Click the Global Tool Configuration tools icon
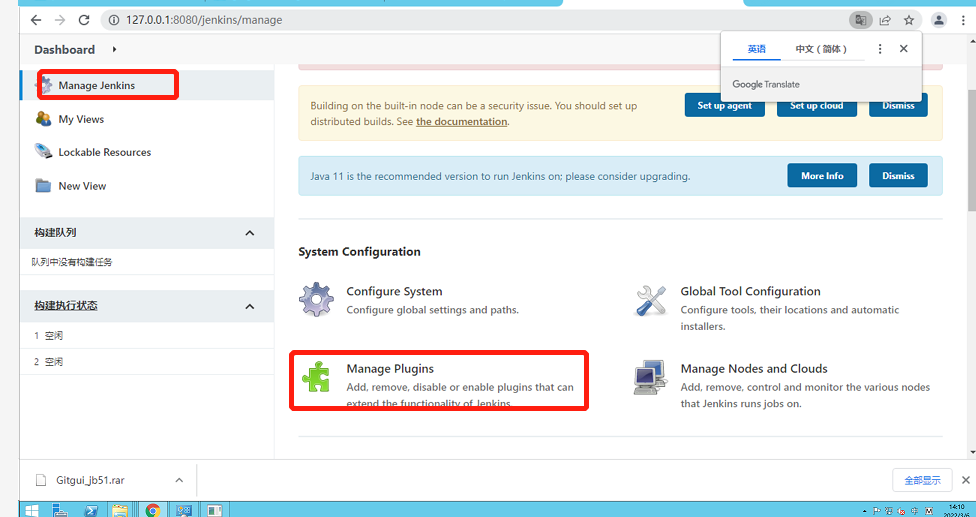This screenshot has width=976, height=517. [651, 300]
